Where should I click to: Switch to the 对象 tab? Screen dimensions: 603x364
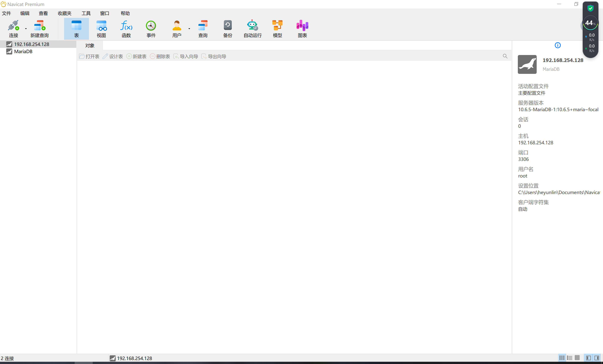tap(90, 46)
